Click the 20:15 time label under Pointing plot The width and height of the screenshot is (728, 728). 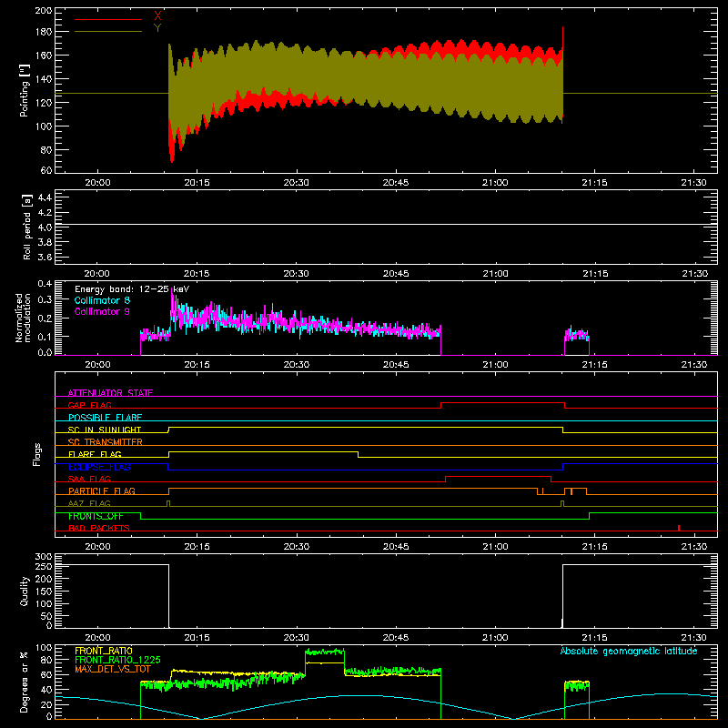click(197, 183)
